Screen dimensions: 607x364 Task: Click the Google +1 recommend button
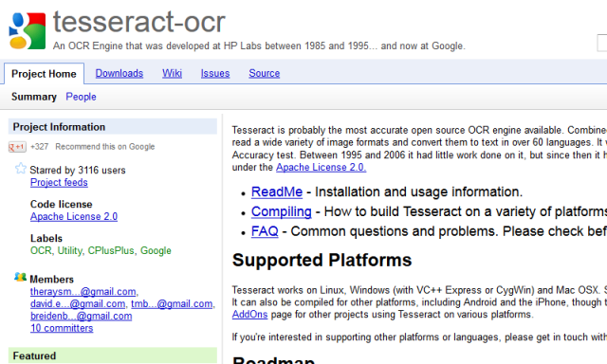pyautogui.click(x=17, y=147)
